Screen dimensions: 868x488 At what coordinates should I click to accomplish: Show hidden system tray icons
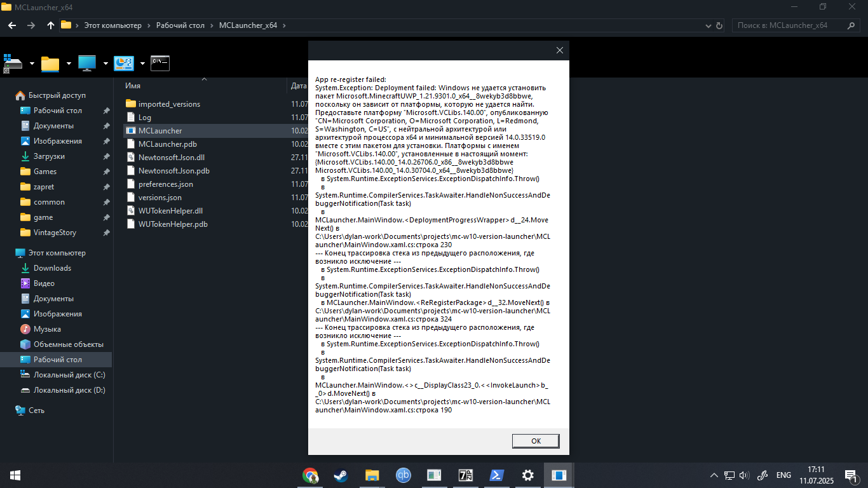(x=714, y=475)
